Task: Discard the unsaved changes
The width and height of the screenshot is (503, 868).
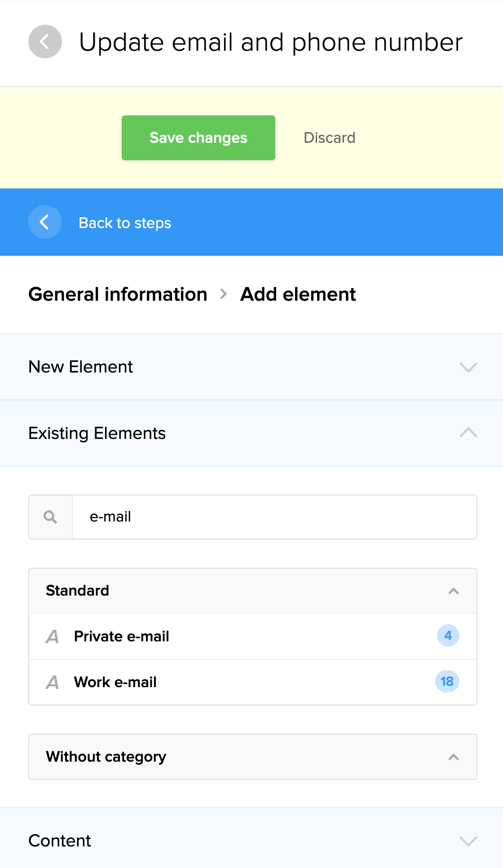Action: pyautogui.click(x=329, y=138)
